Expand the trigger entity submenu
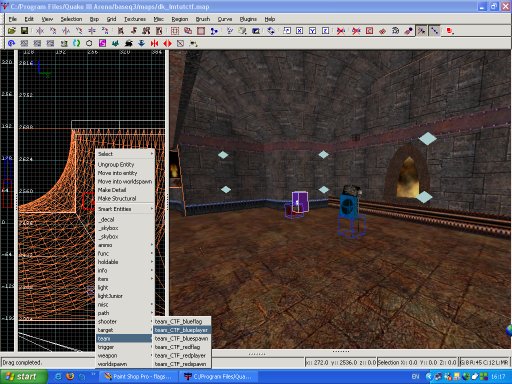512x384 pixels. pyautogui.click(x=125, y=347)
